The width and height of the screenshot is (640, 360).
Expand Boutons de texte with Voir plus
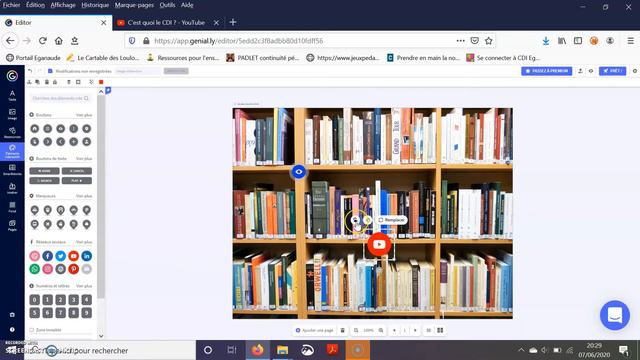pyautogui.click(x=84, y=158)
